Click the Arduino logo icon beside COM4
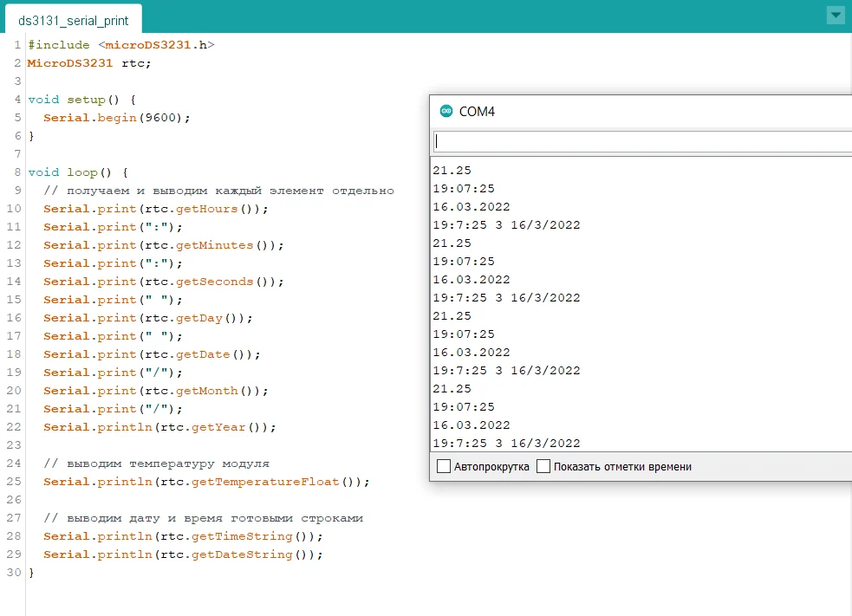Image resolution: width=852 pixels, height=616 pixels. (446, 112)
